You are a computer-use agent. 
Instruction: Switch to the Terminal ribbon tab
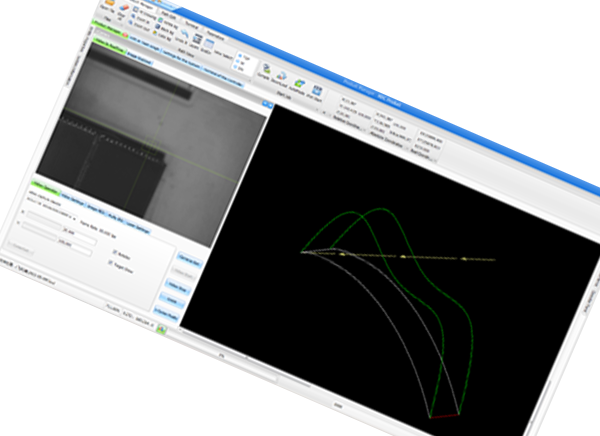(192, 24)
